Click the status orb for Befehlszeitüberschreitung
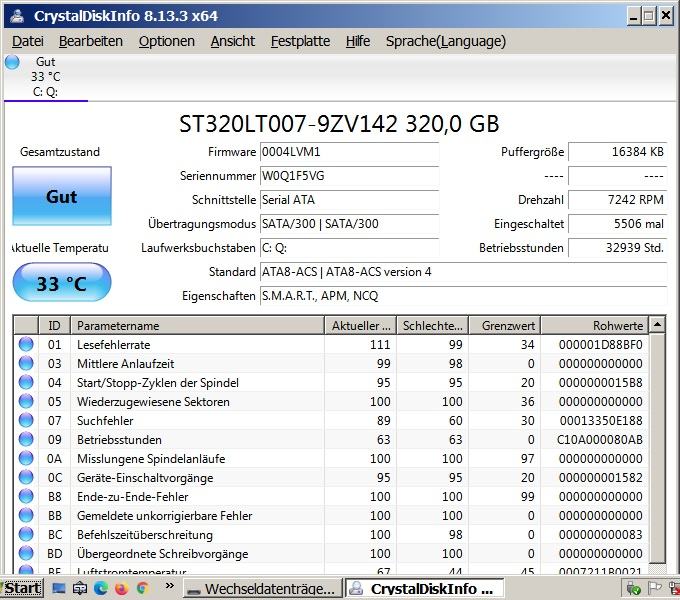 coord(26,534)
